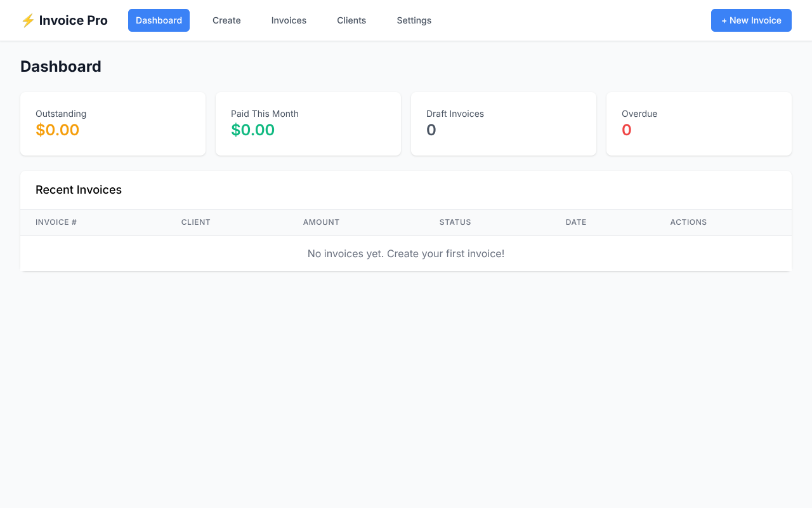Select the Dashboard navigation item
Screen dimensions: 812x508
(x=159, y=20)
